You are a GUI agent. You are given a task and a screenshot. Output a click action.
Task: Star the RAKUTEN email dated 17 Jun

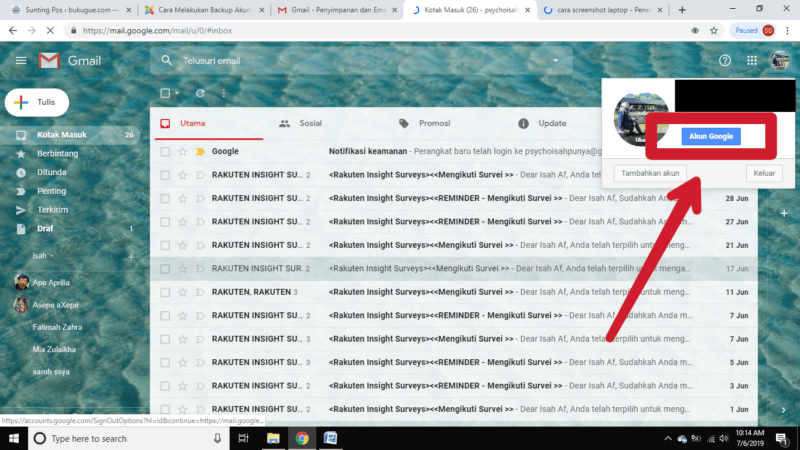click(x=182, y=269)
